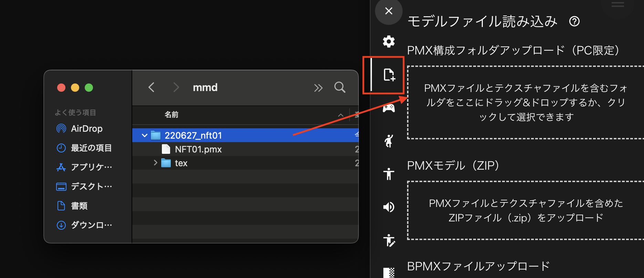Go back in Finder navigation
The width and height of the screenshot is (644, 278).
151,87
